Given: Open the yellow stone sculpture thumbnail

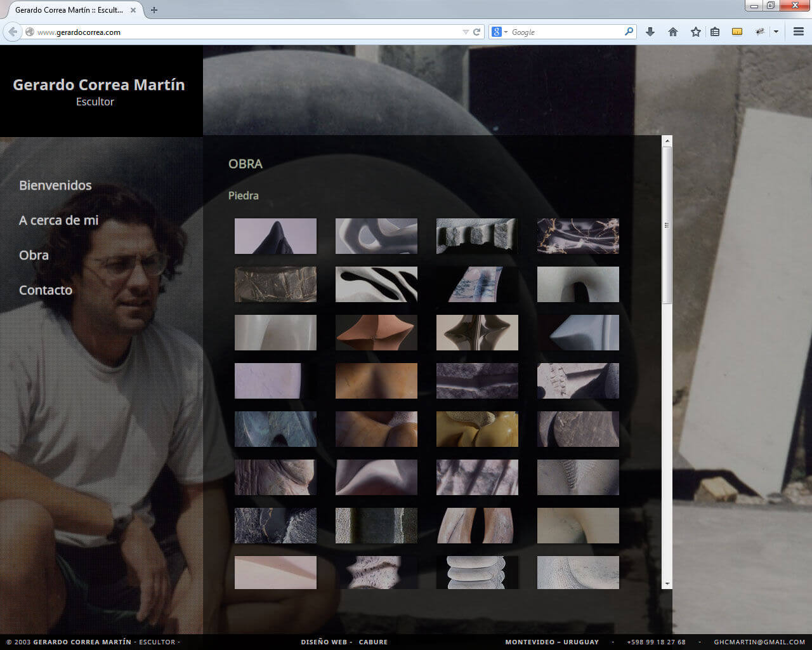Looking at the screenshot, I should click(477, 429).
